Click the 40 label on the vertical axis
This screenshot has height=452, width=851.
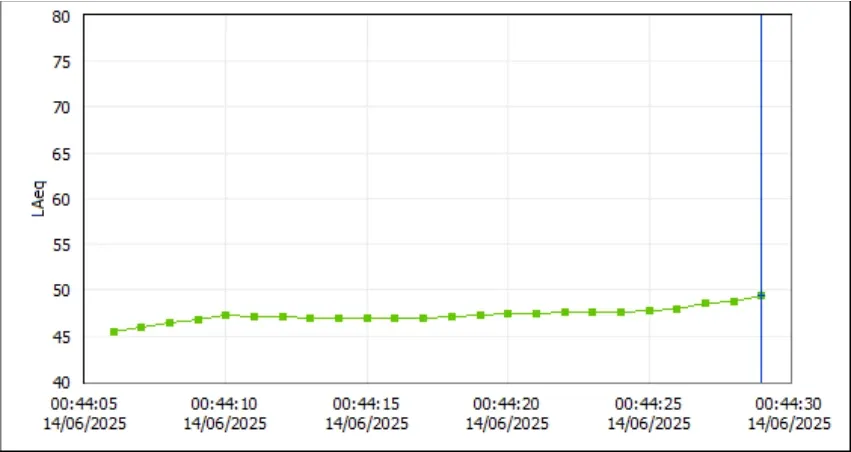[x=61, y=383]
